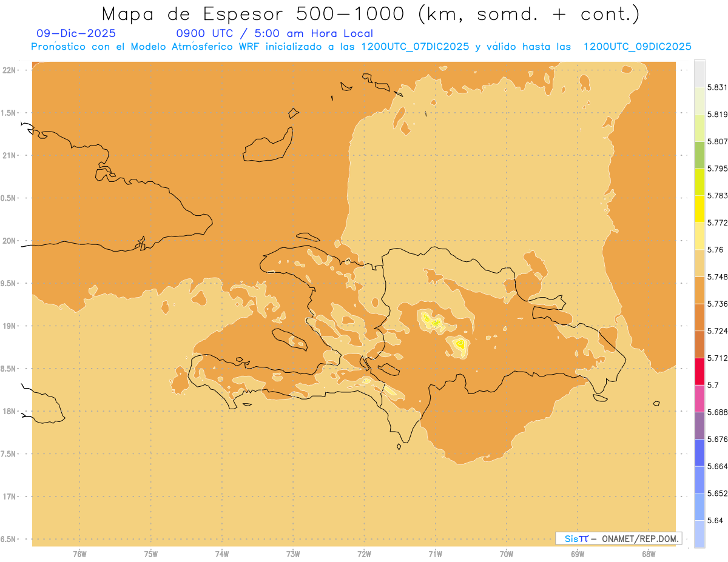Click the legend value '5.772'
This screenshot has height=562, width=728.
point(718,222)
